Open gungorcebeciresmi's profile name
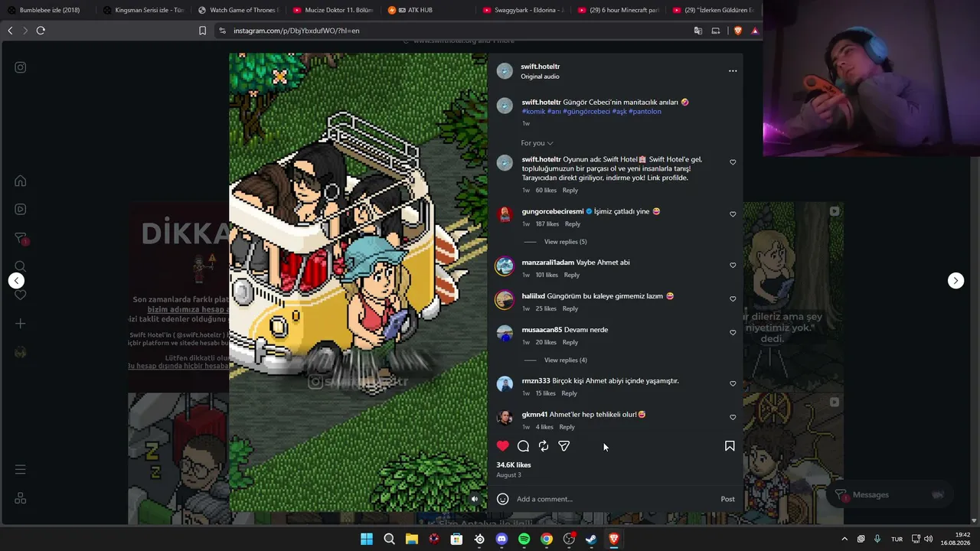Screen dimensions: 980x551 [x=553, y=211]
